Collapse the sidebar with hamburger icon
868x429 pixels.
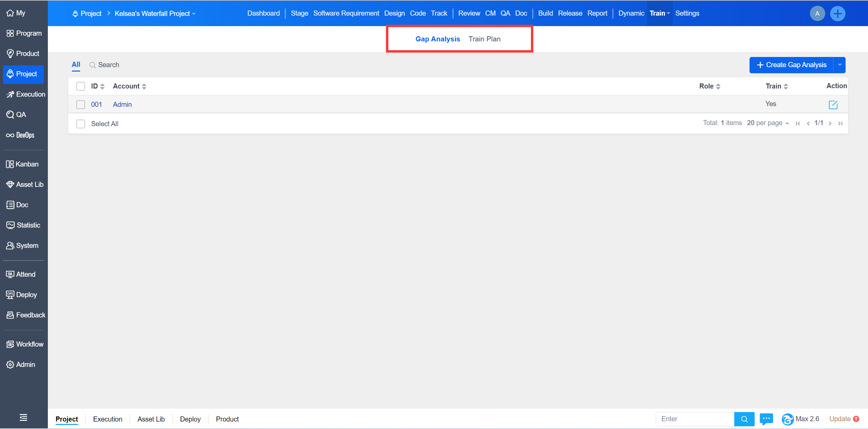click(23, 417)
